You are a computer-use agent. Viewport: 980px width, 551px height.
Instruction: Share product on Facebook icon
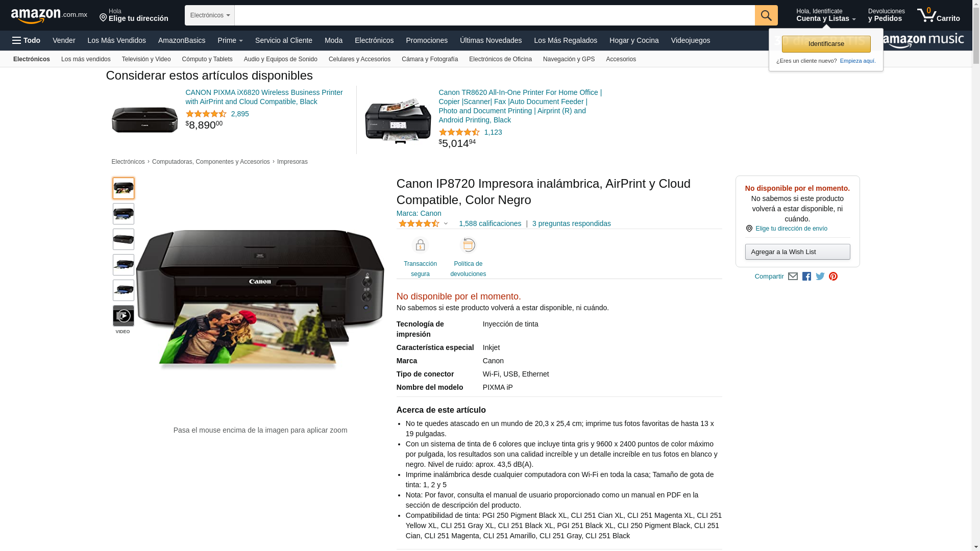click(x=806, y=277)
